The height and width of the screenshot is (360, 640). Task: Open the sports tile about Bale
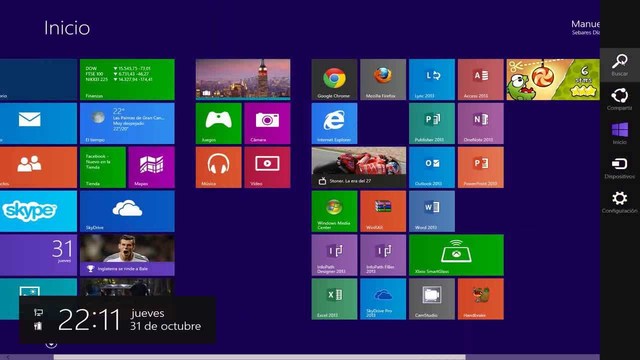pos(127,255)
